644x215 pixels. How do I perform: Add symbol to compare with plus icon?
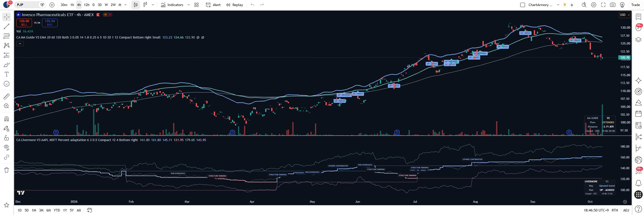[52, 5]
